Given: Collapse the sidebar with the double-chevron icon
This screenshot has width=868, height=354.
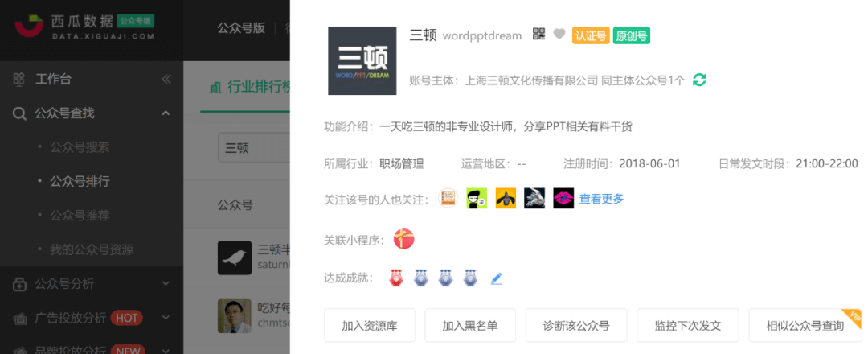Looking at the screenshot, I should click(x=166, y=79).
